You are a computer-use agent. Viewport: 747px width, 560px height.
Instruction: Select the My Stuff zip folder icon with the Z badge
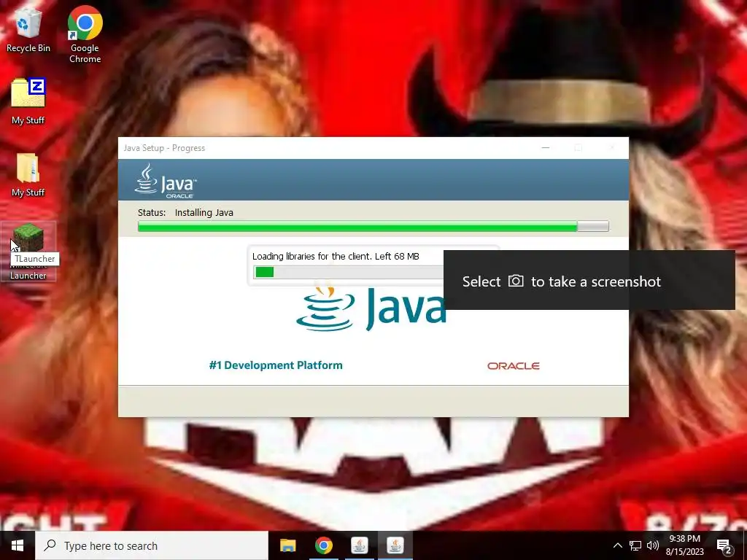point(28,93)
